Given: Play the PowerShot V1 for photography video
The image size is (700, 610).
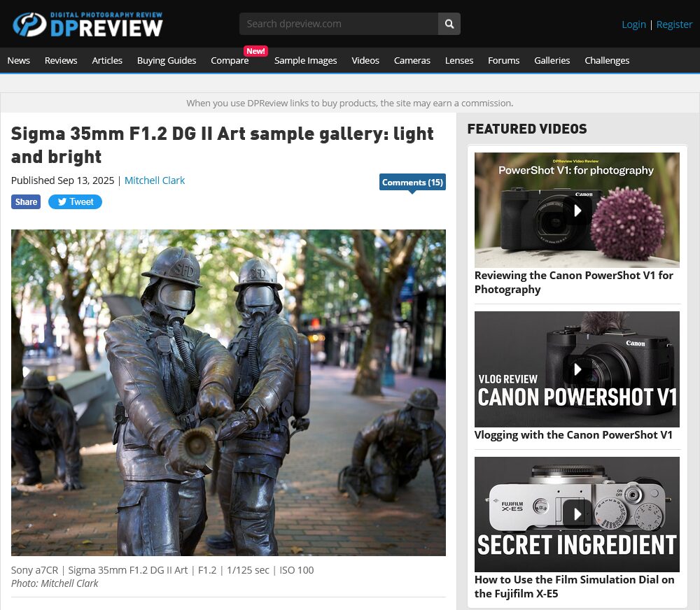Looking at the screenshot, I should click(577, 210).
